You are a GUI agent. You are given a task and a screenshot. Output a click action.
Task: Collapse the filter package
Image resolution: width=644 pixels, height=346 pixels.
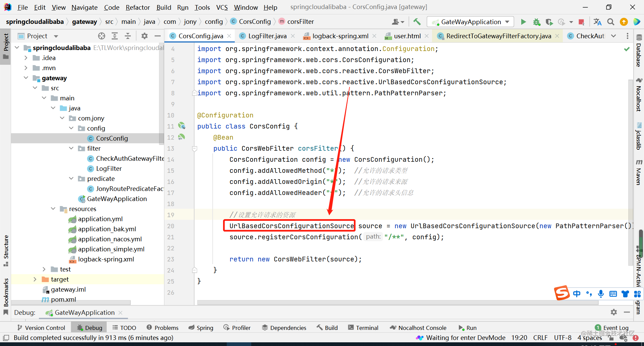click(71, 148)
